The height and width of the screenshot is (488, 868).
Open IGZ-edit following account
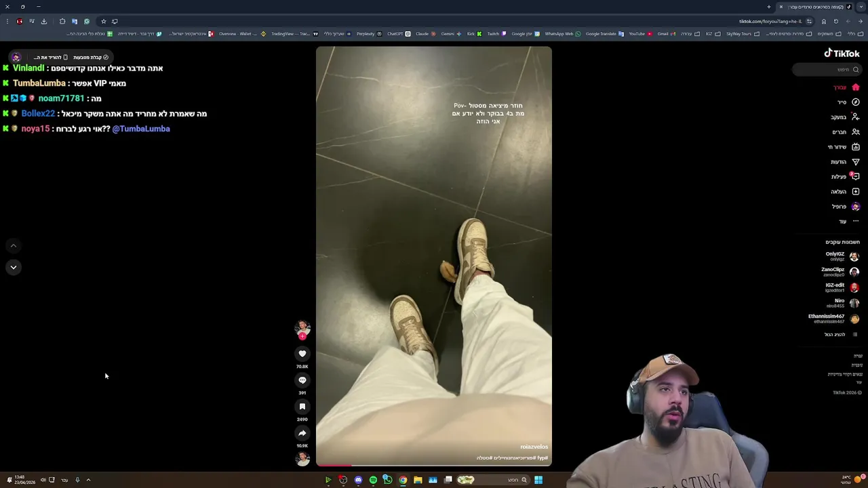tap(842, 287)
